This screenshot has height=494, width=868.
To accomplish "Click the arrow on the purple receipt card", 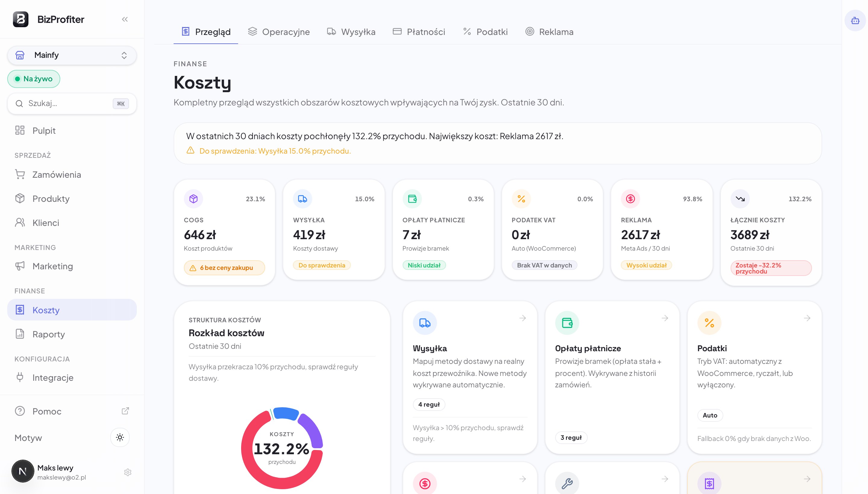I will 807,479.
